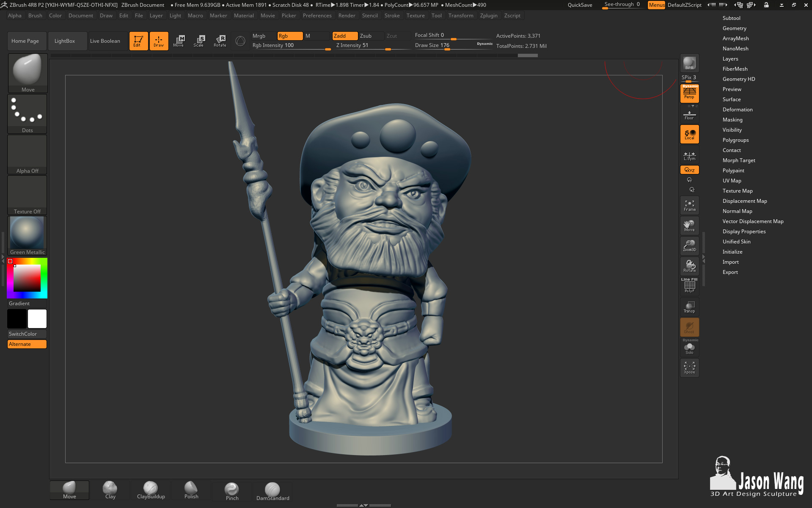
Task: Select the Rotate transform icon in top toolbar
Action: coord(220,41)
